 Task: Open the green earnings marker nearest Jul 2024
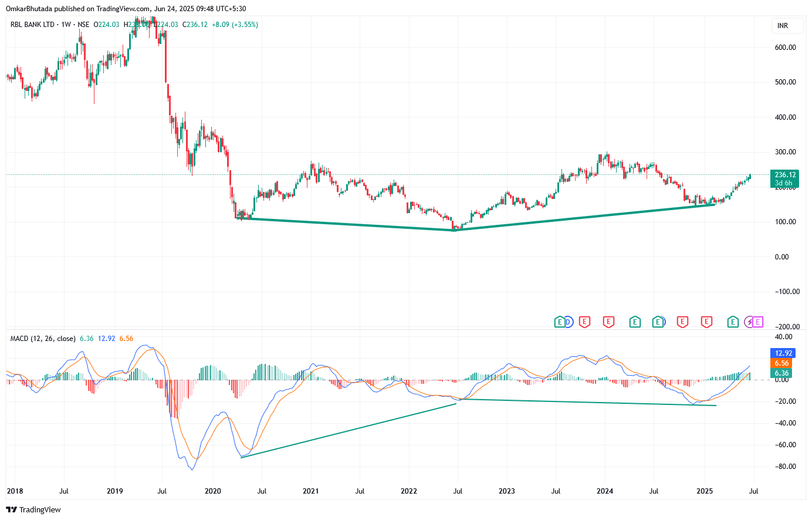pyautogui.click(x=658, y=322)
